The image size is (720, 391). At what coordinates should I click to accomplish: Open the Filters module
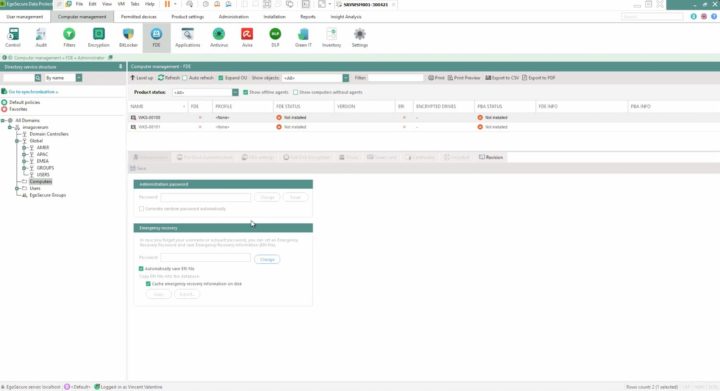point(69,38)
